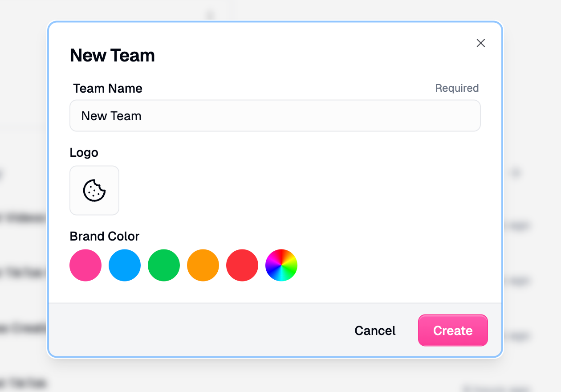Select the orange brand color
Image resolution: width=561 pixels, height=392 pixels.
[203, 265]
